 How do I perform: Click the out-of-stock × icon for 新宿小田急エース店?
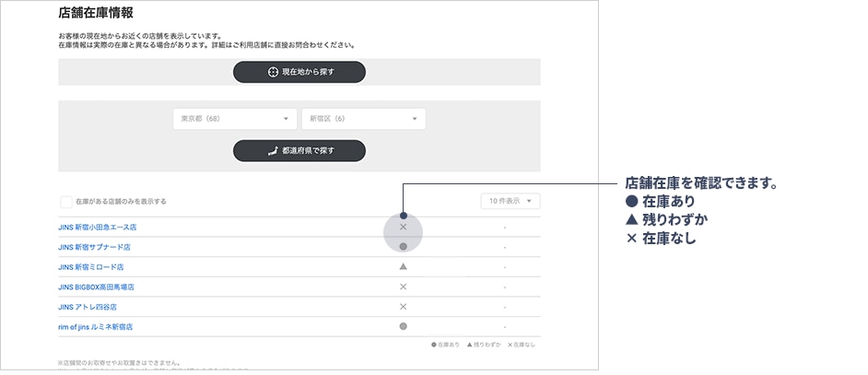tap(403, 227)
